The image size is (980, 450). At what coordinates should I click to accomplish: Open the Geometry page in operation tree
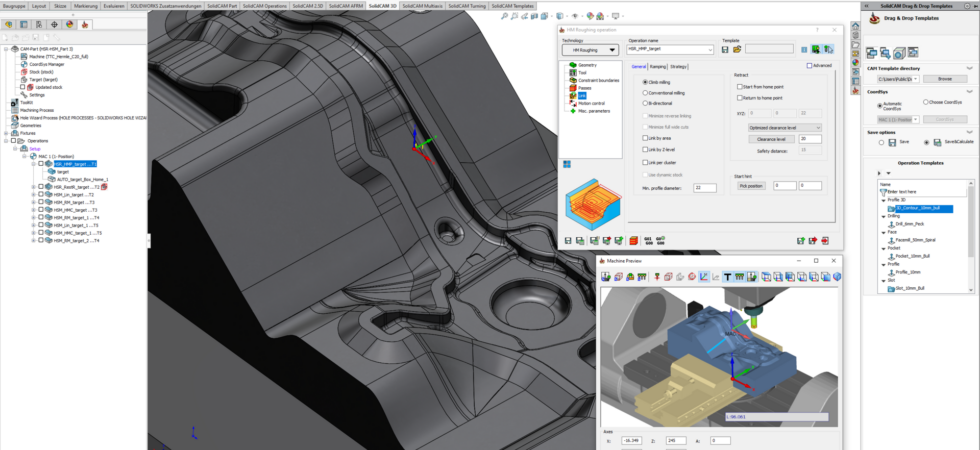coord(588,65)
